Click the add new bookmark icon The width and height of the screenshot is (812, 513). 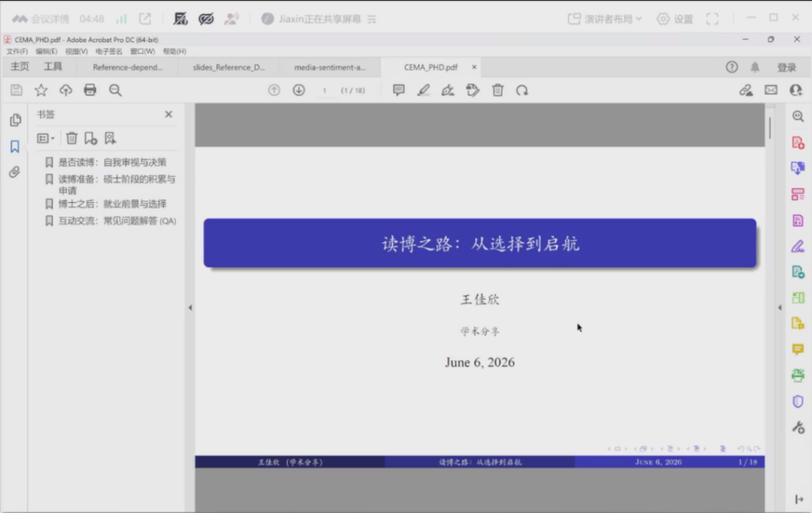(91, 138)
